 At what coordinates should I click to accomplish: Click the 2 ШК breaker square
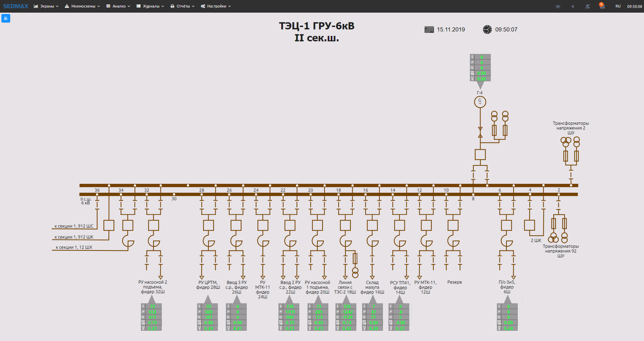pyautogui.click(x=529, y=225)
